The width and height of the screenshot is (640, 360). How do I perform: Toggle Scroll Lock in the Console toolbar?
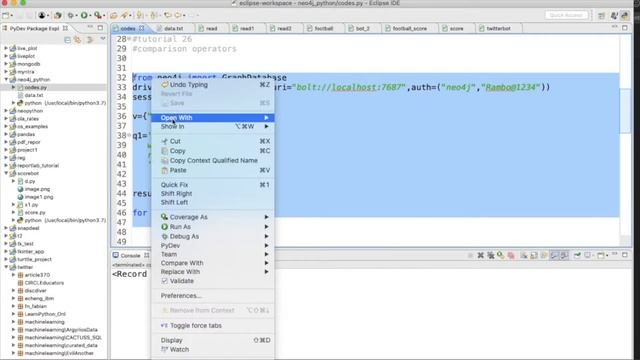[x=534, y=256]
